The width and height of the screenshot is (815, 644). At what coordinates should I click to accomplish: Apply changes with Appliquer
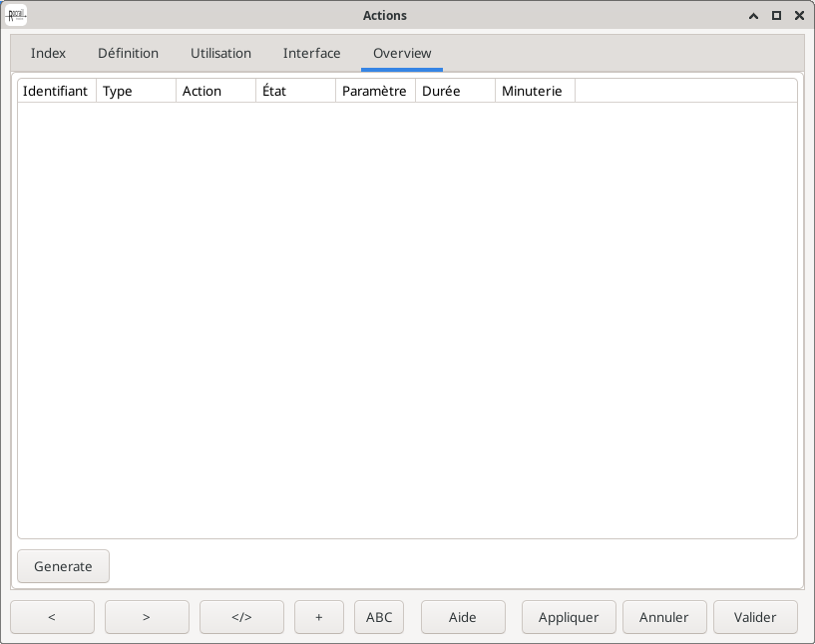(x=569, y=617)
